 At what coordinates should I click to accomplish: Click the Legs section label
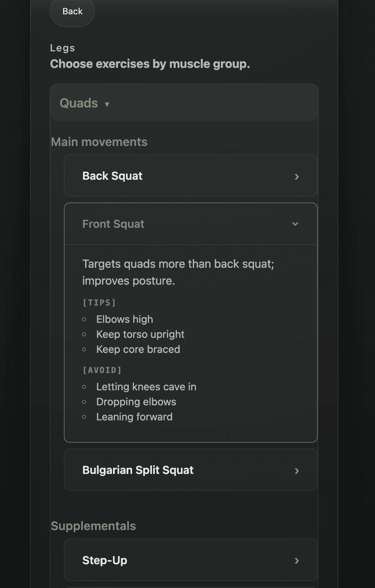click(x=62, y=48)
